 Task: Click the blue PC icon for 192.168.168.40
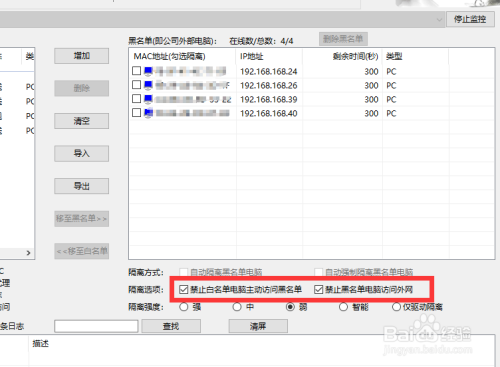point(148,113)
